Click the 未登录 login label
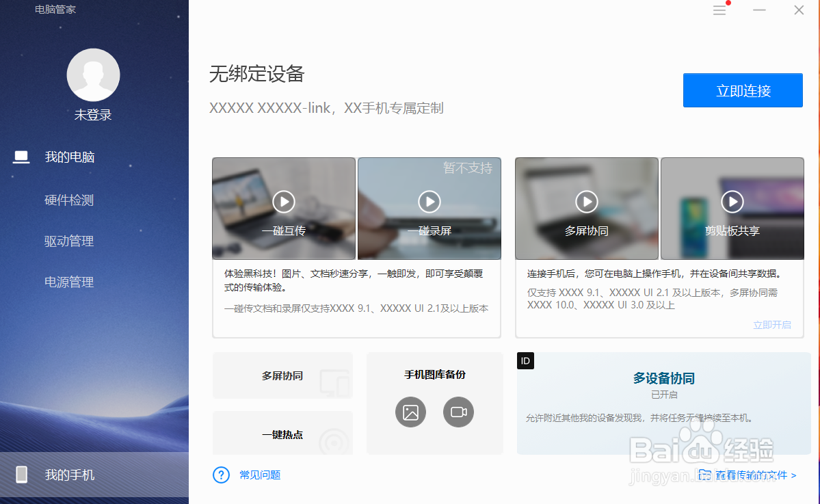The width and height of the screenshot is (820, 504). pyautogui.click(x=93, y=115)
